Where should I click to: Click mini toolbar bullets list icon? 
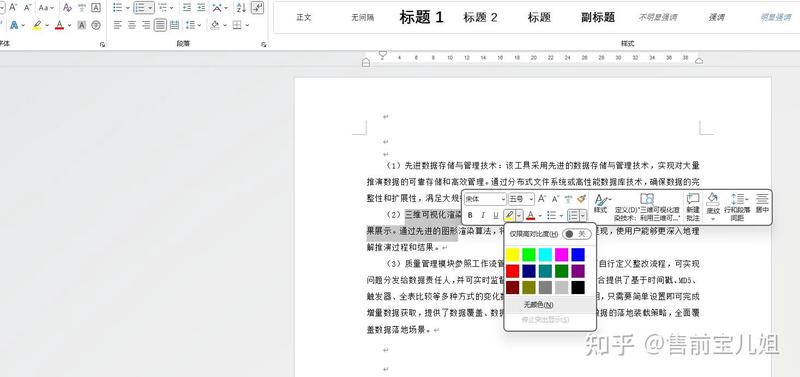point(552,215)
